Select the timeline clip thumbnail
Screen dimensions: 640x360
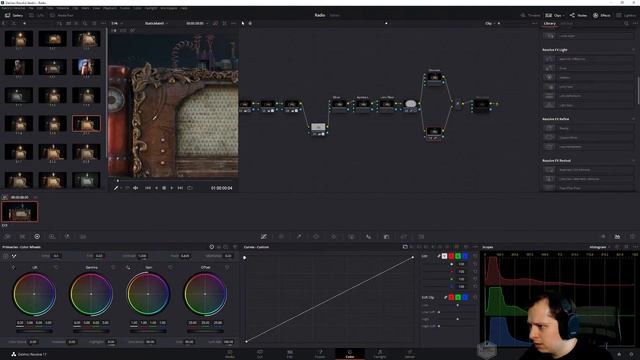tap(20, 212)
